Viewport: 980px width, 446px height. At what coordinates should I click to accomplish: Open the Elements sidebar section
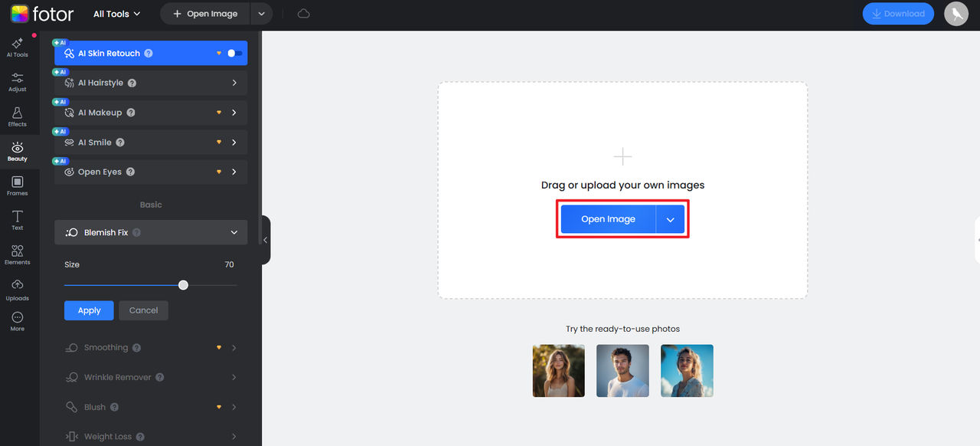17,254
